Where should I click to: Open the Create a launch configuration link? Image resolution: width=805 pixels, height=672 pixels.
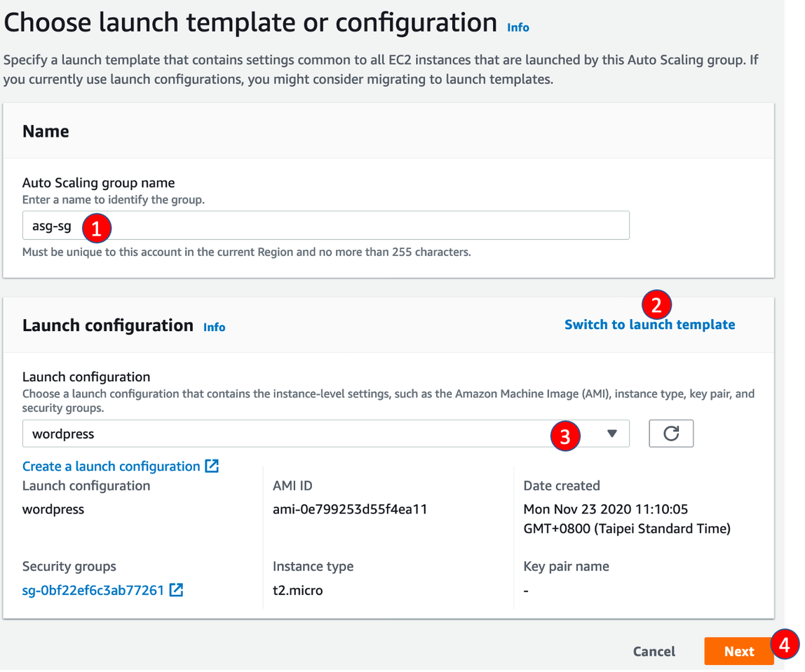[111, 466]
